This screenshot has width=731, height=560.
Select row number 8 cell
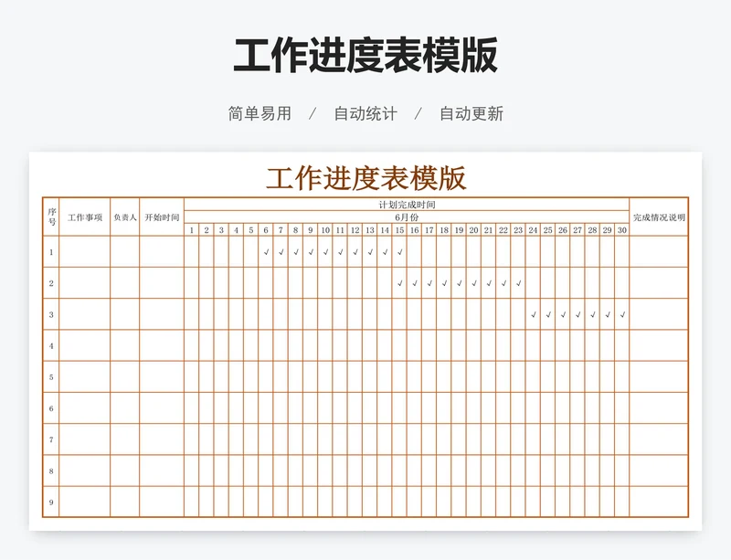(51, 470)
